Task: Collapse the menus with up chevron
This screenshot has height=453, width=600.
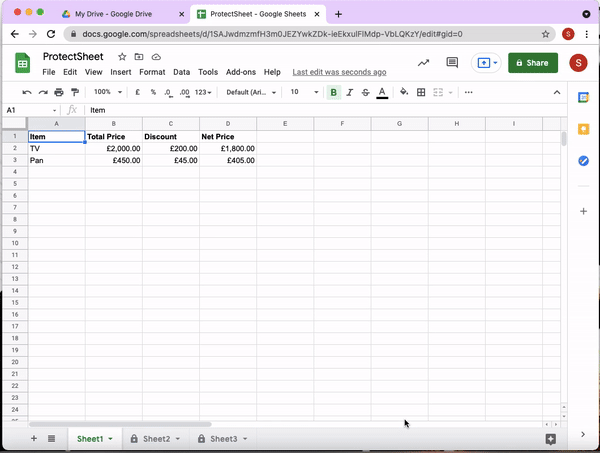Action: pyautogui.click(x=557, y=92)
